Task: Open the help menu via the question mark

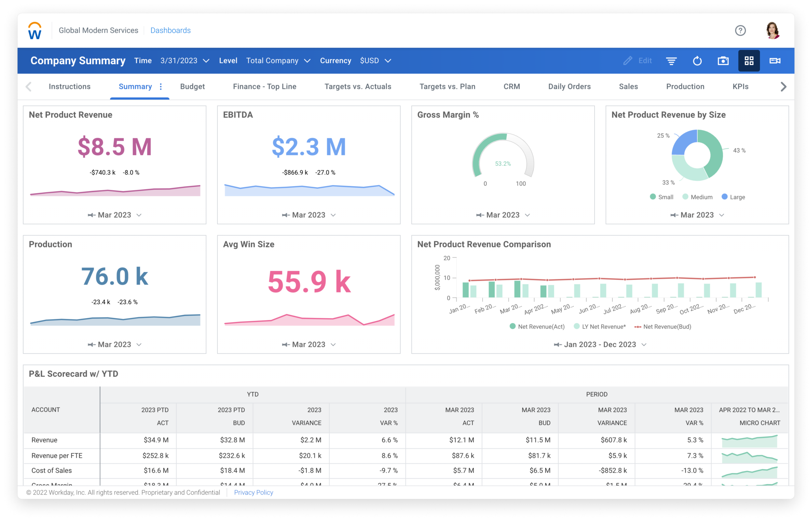Action: (740, 30)
